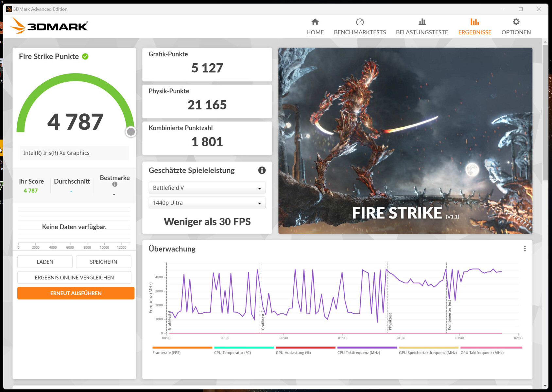Click the Grafik-Punkte 5 127 score
This screenshot has height=392, width=552.
(x=207, y=68)
